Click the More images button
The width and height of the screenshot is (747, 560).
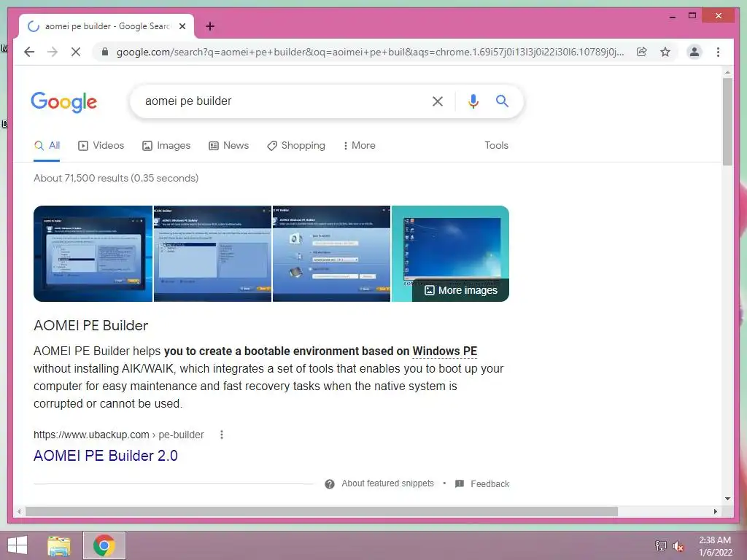tap(461, 290)
